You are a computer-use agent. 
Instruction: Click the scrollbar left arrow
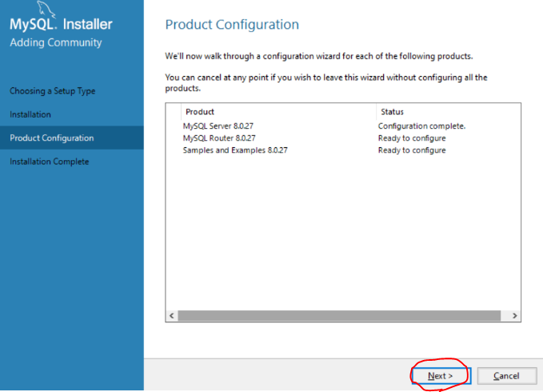point(172,315)
